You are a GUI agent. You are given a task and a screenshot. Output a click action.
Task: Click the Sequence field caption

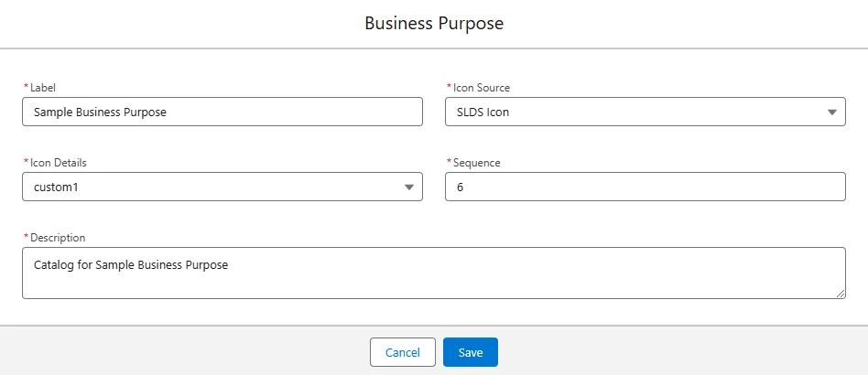pos(477,163)
